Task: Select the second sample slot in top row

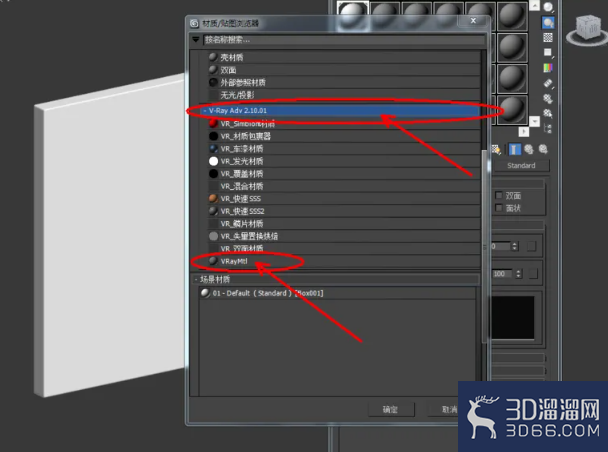Action: coord(385,16)
